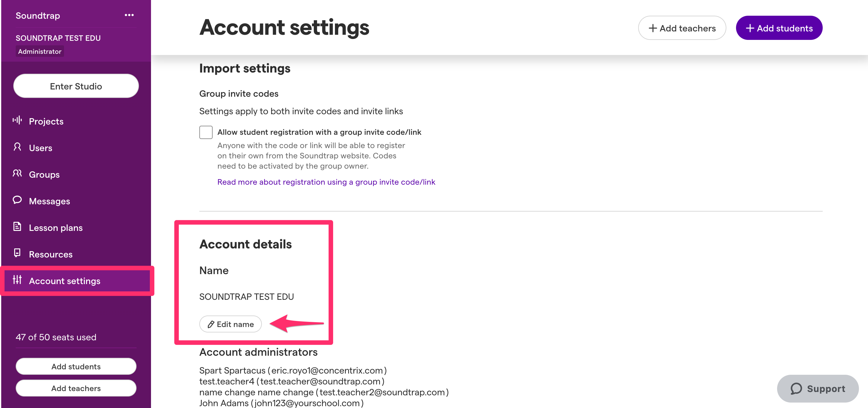Open the Groups menu item

44,174
